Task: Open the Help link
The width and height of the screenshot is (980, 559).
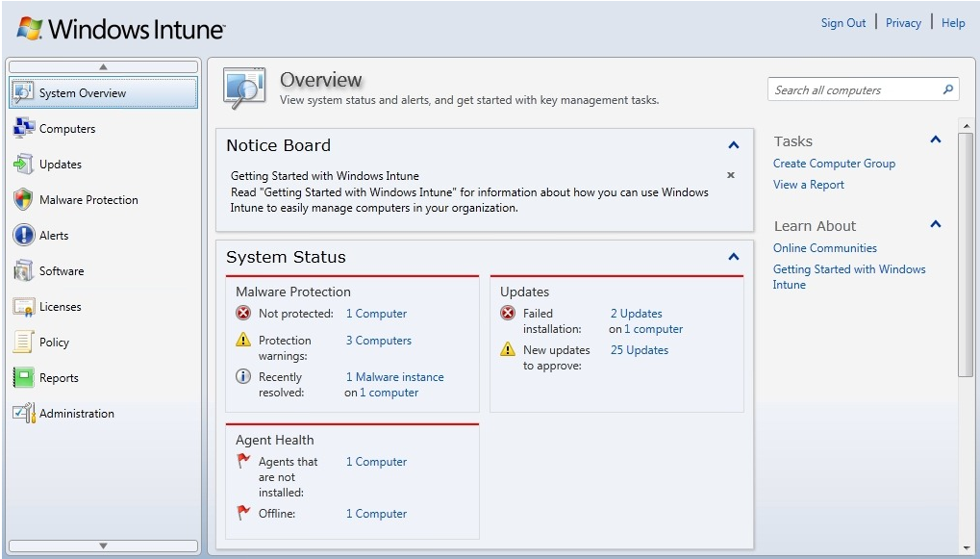Action: click(x=953, y=22)
